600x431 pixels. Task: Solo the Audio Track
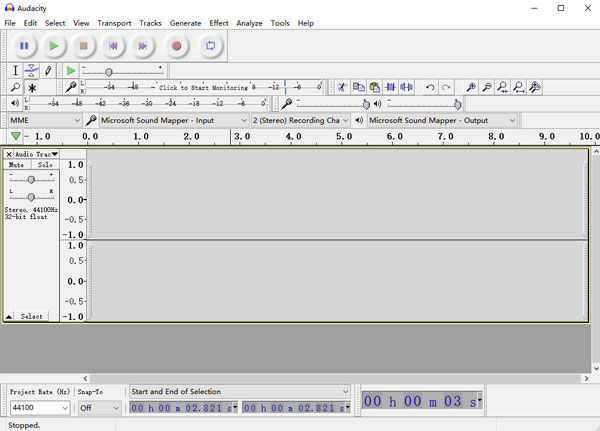click(x=45, y=165)
